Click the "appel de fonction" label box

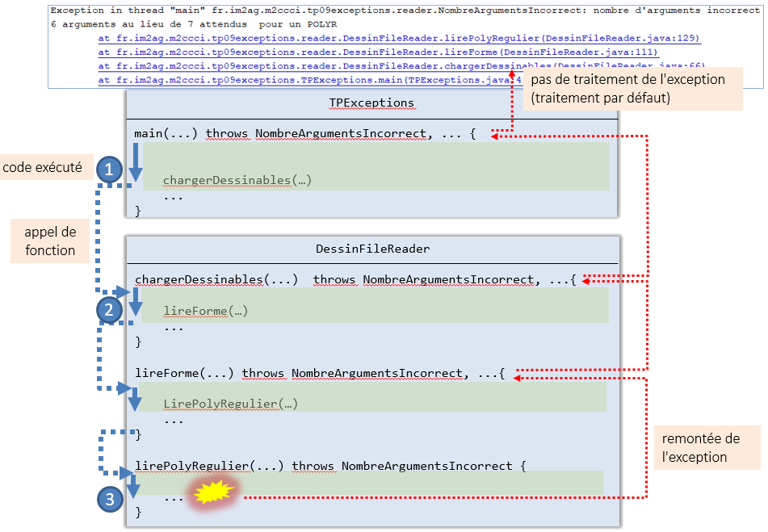pos(50,241)
